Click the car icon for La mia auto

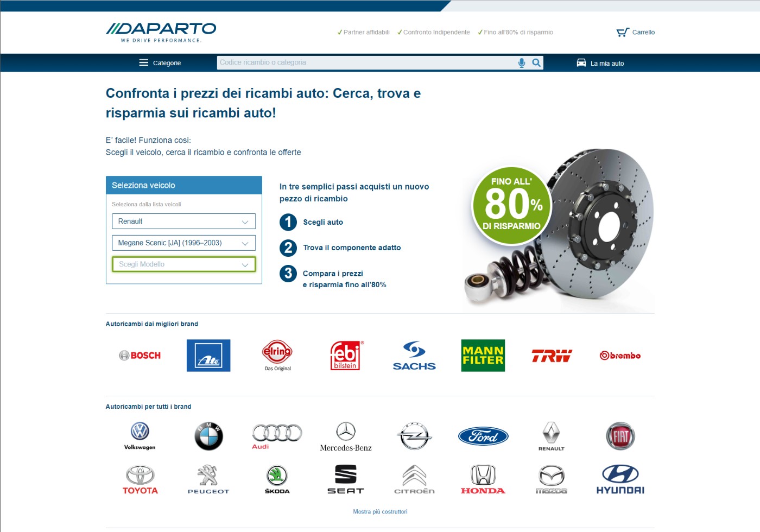581,63
